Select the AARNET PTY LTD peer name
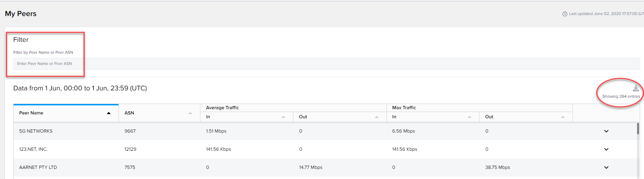 (x=38, y=167)
